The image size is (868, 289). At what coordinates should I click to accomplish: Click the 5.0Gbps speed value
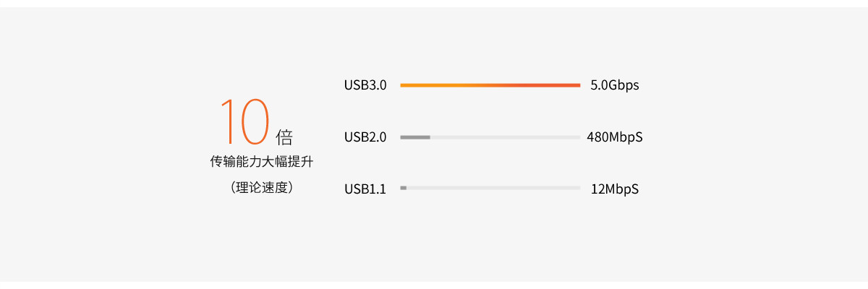(615, 85)
